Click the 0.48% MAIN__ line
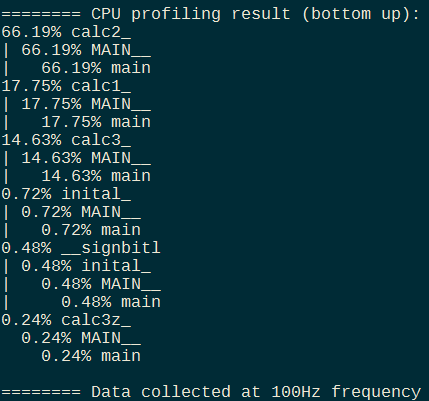 click(x=101, y=284)
